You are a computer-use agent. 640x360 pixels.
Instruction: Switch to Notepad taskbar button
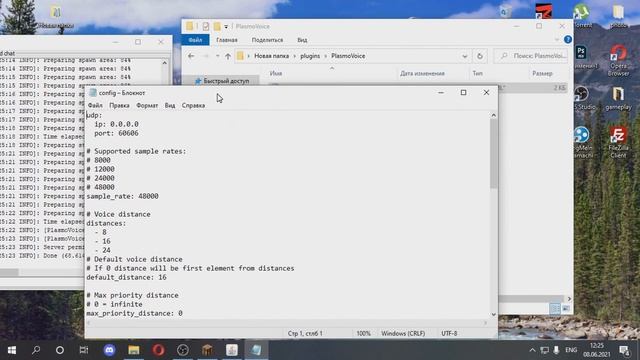256,350
